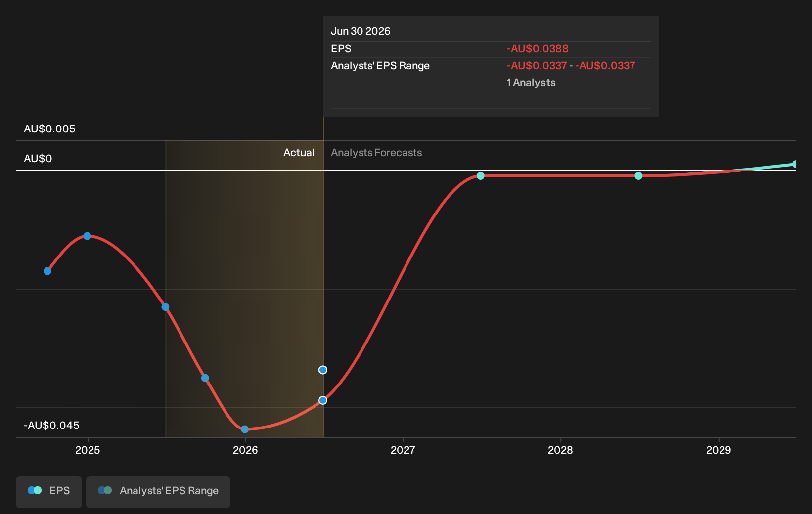
Task: Select the EPS data point at mid-2025
Action: (x=166, y=307)
